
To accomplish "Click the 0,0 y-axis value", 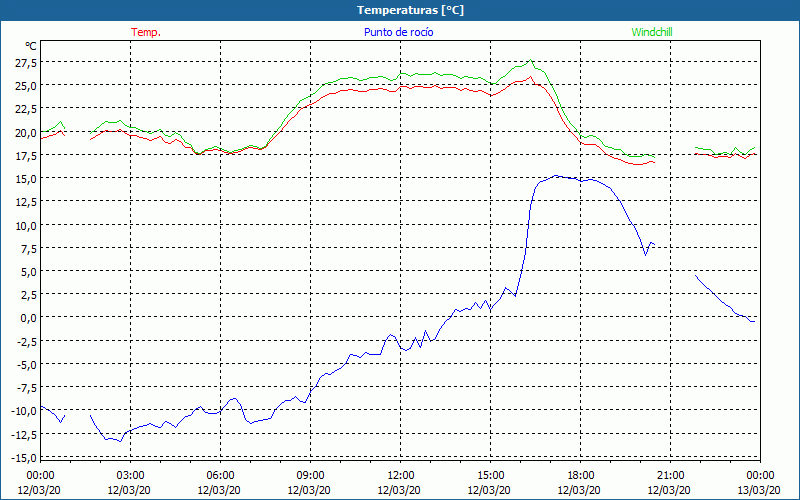I will (29, 319).
